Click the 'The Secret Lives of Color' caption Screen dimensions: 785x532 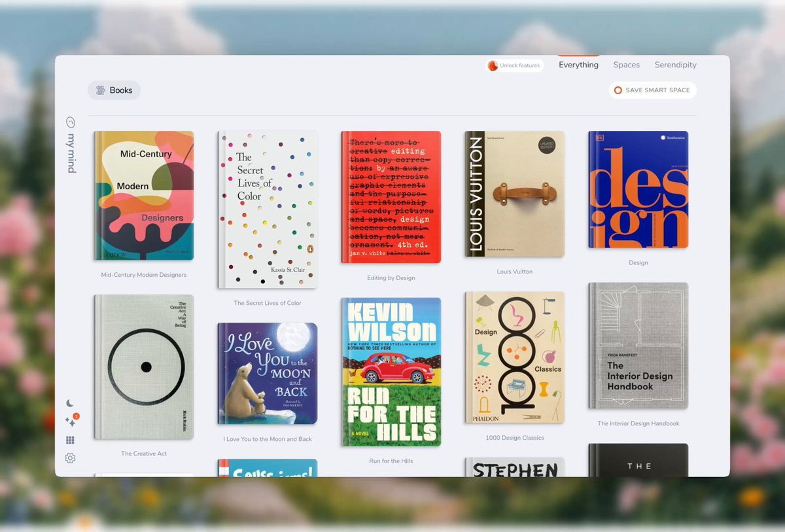coord(268,303)
